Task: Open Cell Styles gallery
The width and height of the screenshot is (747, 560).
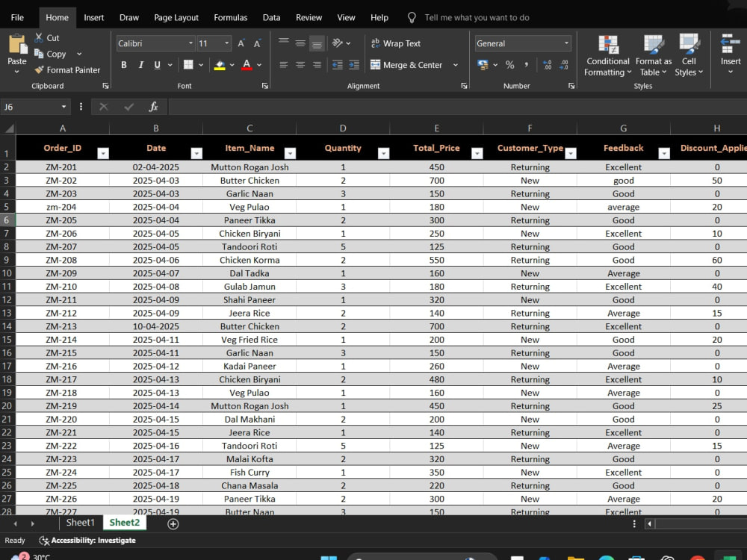Action: tap(689, 55)
